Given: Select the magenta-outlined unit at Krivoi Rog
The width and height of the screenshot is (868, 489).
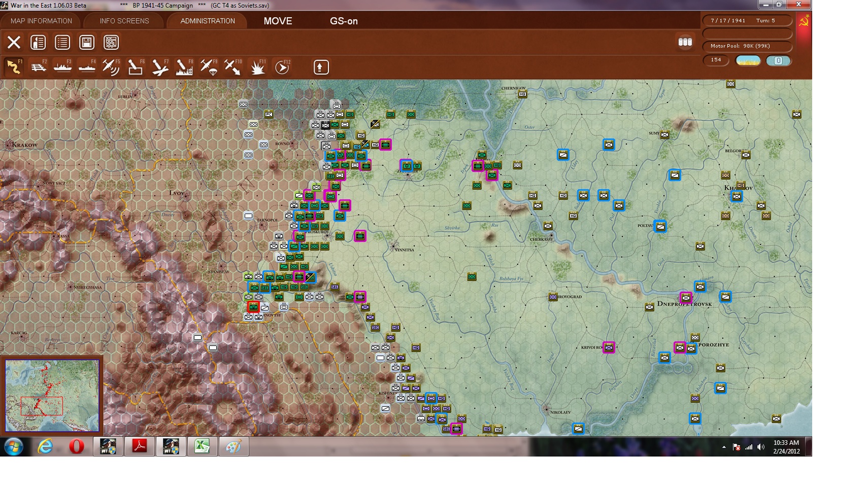Looking at the screenshot, I should pyautogui.click(x=609, y=347).
